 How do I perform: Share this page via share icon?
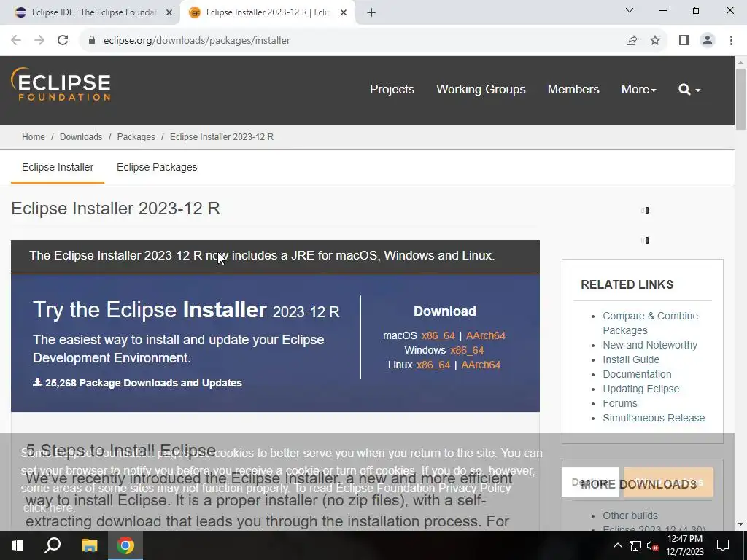tap(632, 41)
